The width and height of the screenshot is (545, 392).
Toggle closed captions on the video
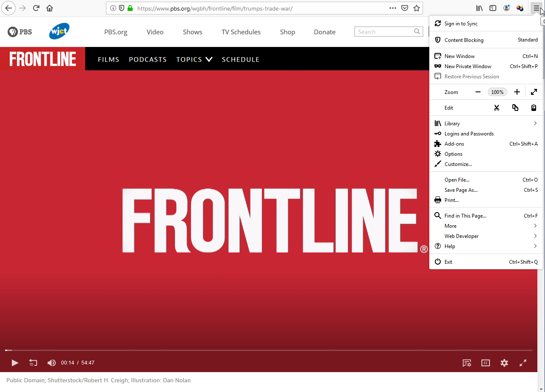486,363
